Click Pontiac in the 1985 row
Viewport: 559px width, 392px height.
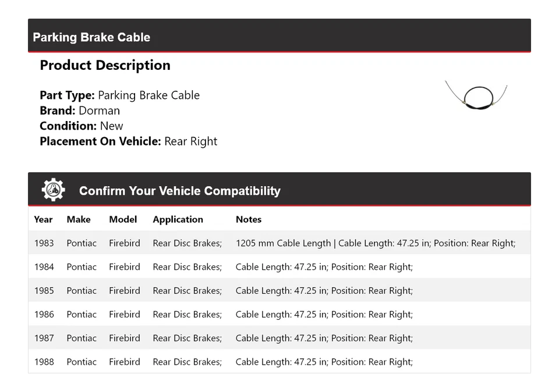(82, 291)
